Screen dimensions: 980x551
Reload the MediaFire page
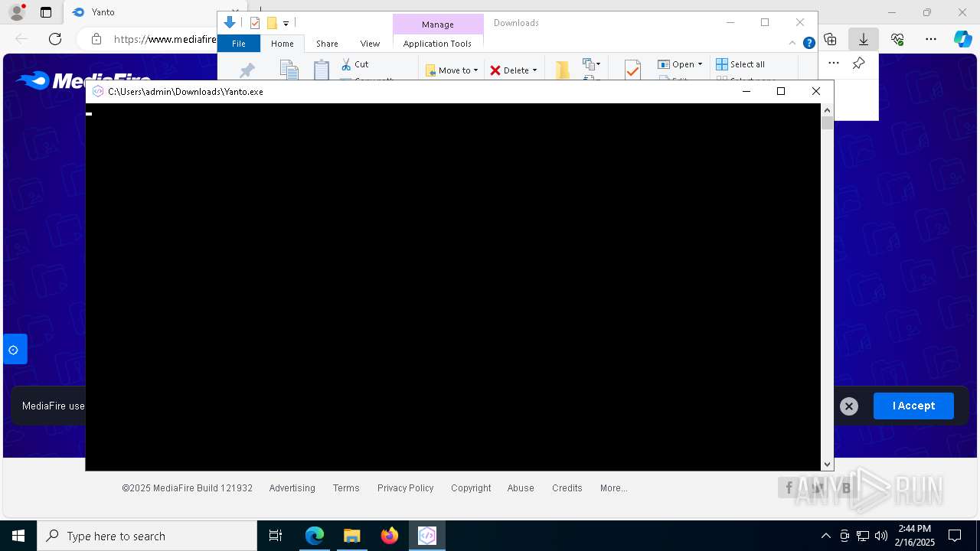(x=55, y=39)
